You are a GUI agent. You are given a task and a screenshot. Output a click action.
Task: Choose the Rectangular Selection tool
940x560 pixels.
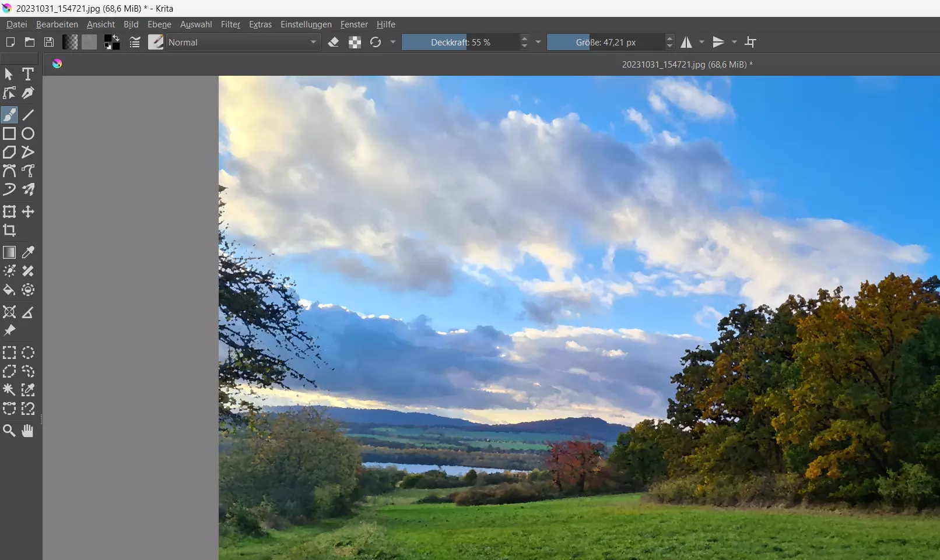[x=9, y=353]
